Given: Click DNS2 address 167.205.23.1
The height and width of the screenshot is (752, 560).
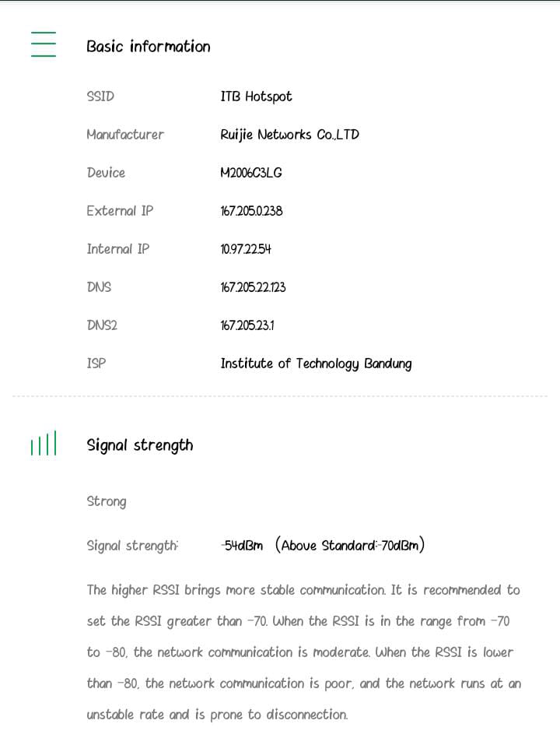Looking at the screenshot, I should (x=247, y=325).
